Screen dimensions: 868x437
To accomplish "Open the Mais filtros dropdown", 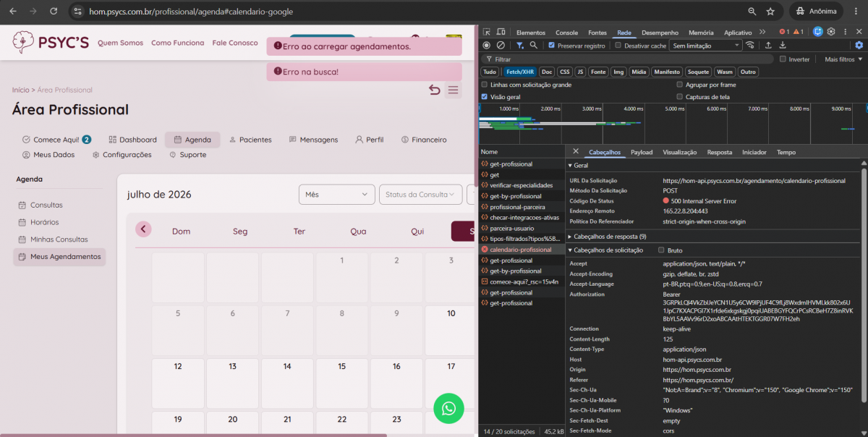I will coord(843,59).
